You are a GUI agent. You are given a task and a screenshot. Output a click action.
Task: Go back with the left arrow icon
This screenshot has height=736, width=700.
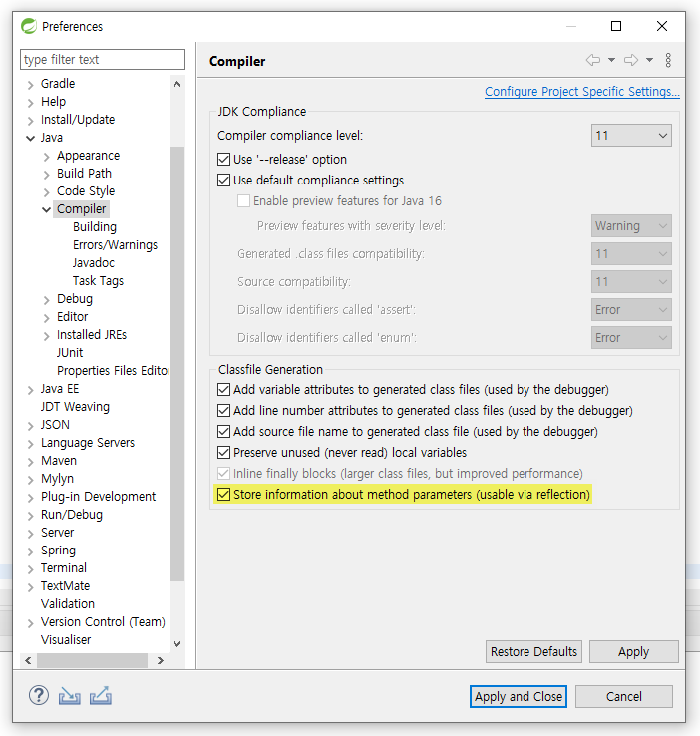[x=593, y=60]
